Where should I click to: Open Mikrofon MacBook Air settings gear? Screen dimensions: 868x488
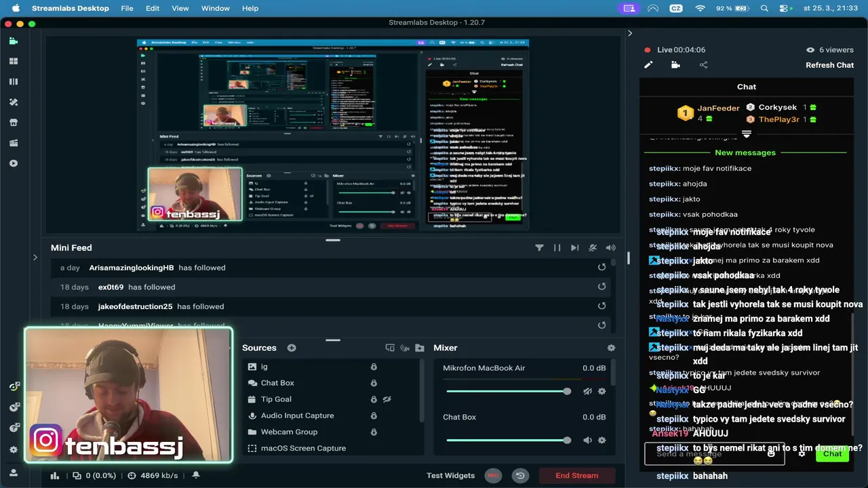click(601, 391)
